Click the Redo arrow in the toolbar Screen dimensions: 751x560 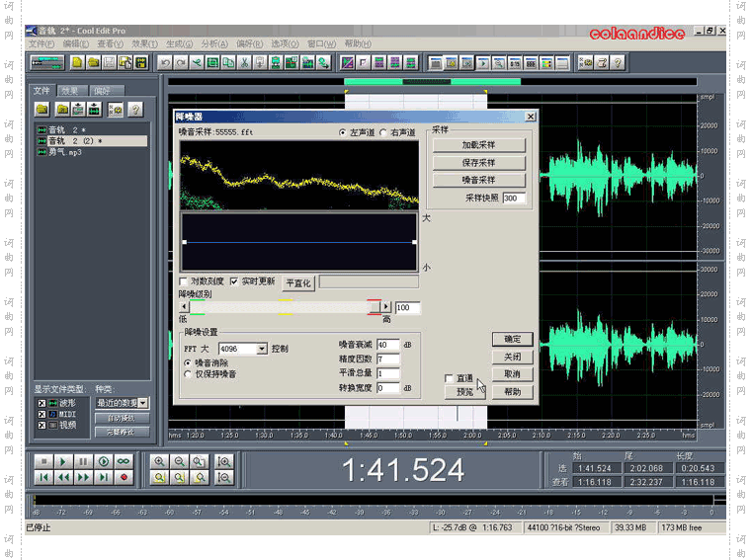click(x=181, y=62)
